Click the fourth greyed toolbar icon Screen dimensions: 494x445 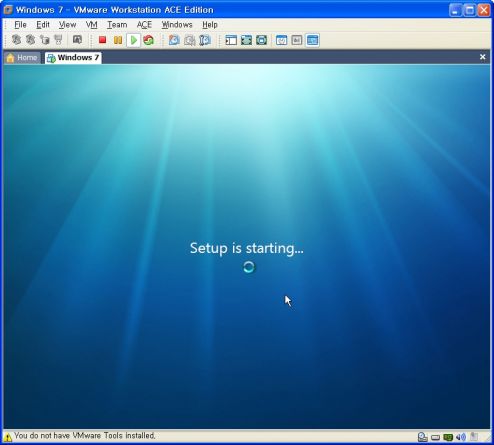pos(58,40)
